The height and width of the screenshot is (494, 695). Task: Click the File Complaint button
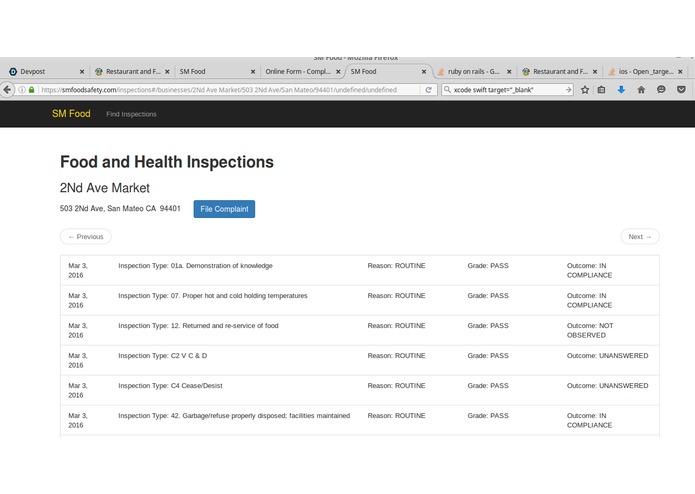pos(224,209)
